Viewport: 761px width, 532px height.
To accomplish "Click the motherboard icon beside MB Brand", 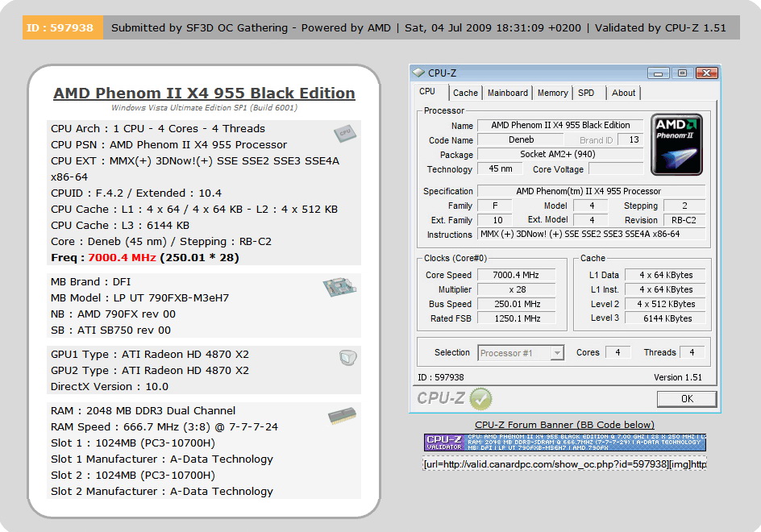I will pos(339,287).
